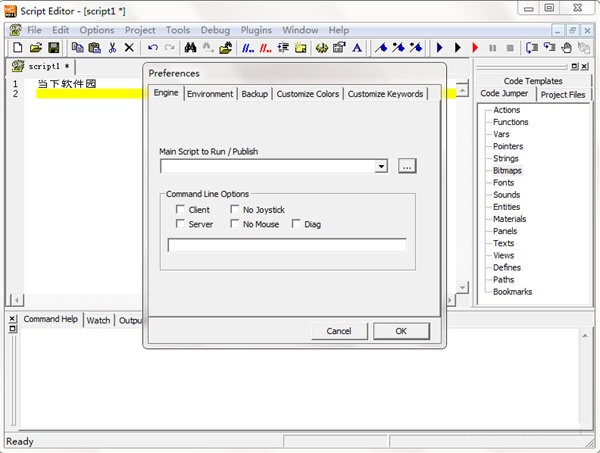Toggle the Diag checkbox
The height and width of the screenshot is (453, 600).
(296, 223)
